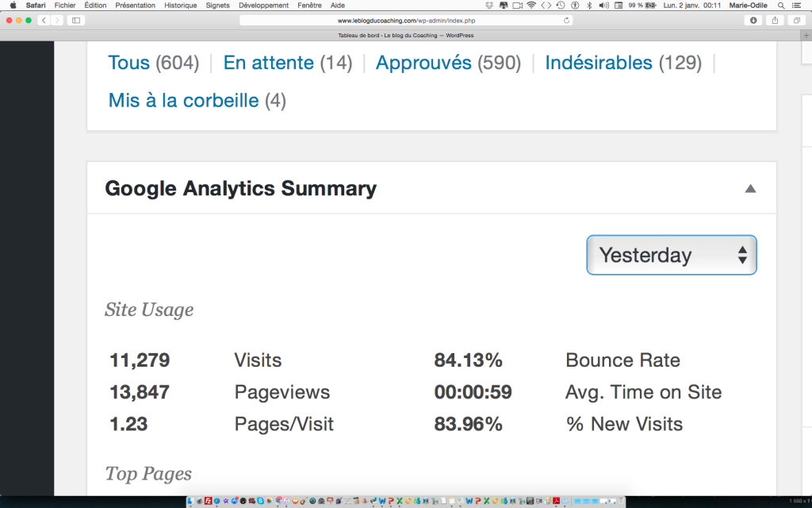Open the Signets menu
Image resolution: width=812 pixels, height=508 pixels.
[x=217, y=5]
